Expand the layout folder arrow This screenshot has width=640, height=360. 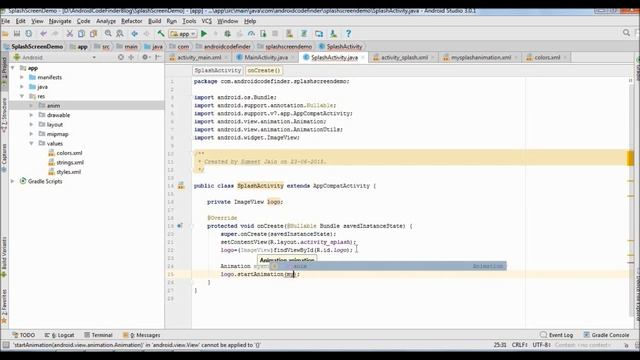[31, 124]
